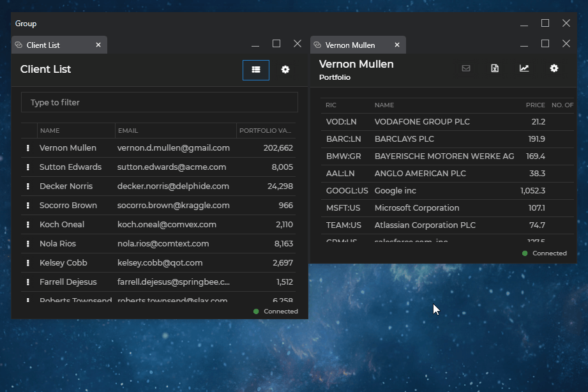This screenshot has width=588, height=392.
Task: Click the link icon on Client List tab
Action: click(19, 45)
